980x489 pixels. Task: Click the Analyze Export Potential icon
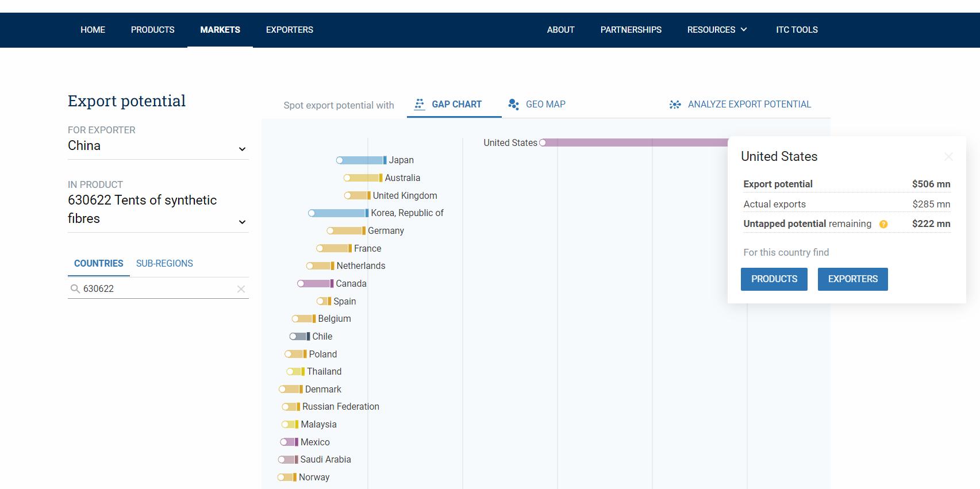pyautogui.click(x=675, y=105)
